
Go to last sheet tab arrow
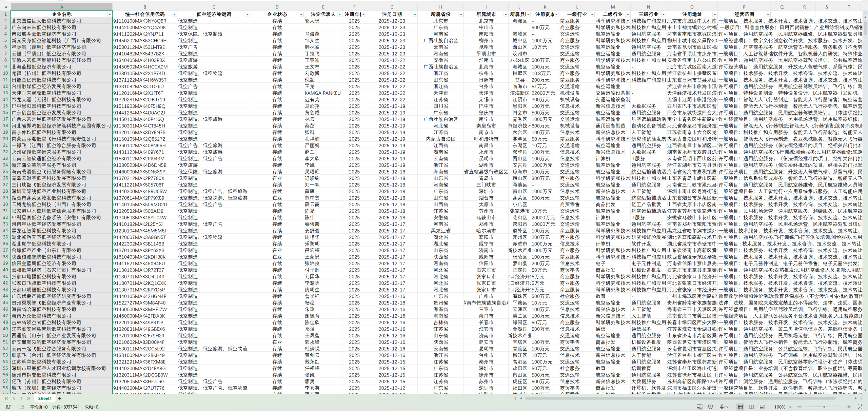[29, 398]
